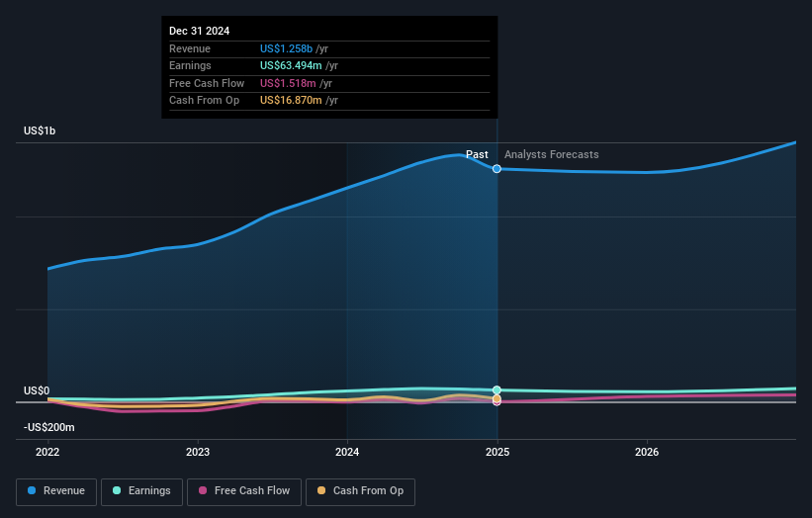Click the 2022 x-axis label
Screen dimensions: 812x518
47,452
